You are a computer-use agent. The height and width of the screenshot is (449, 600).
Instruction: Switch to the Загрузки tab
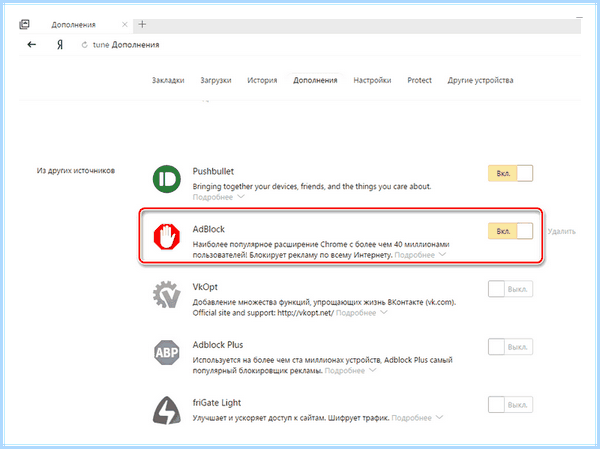click(x=216, y=80)
